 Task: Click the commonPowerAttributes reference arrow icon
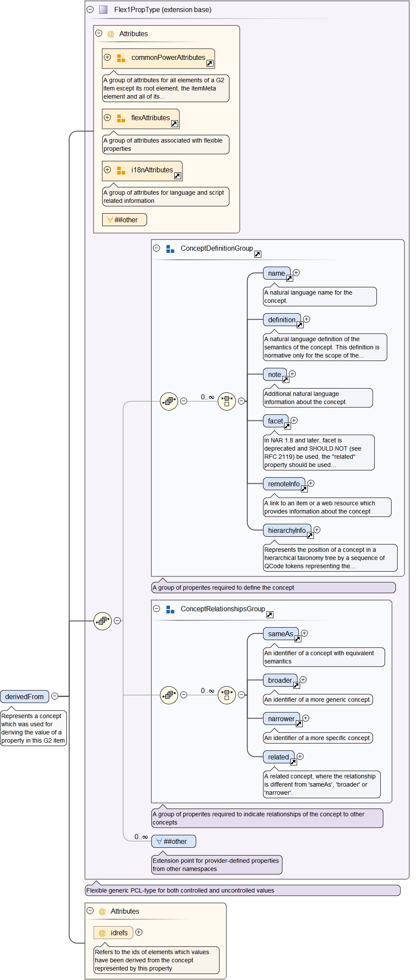coord(210,63)
